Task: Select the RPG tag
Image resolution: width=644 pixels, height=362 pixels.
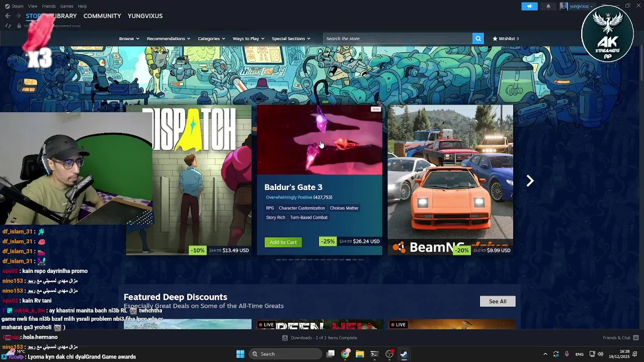Action: point(270,208)
